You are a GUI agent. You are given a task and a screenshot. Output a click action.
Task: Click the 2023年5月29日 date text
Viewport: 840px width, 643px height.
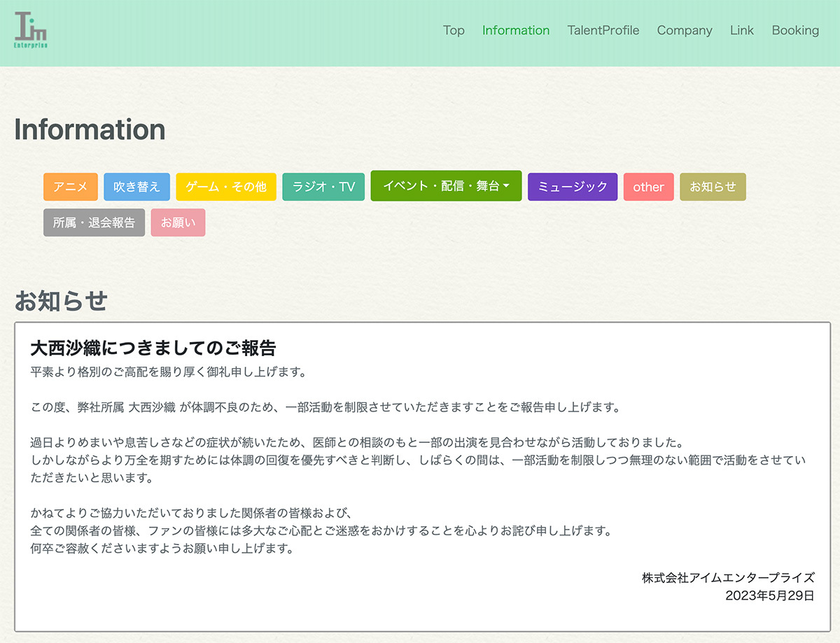(769, 595)
